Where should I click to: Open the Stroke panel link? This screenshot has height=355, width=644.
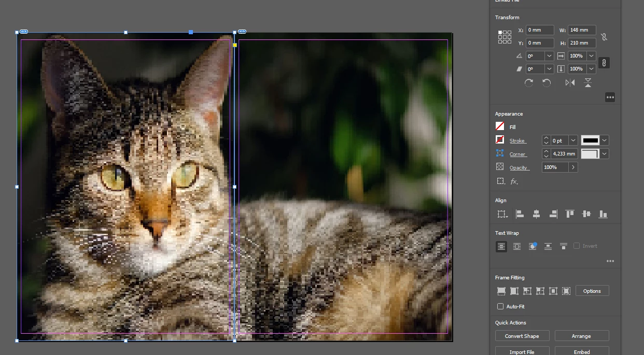517,141
